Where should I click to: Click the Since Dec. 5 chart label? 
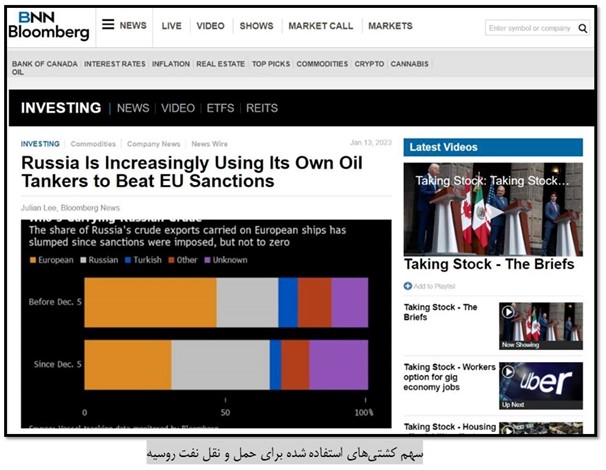pyautogui.click(x=58, y=364)
